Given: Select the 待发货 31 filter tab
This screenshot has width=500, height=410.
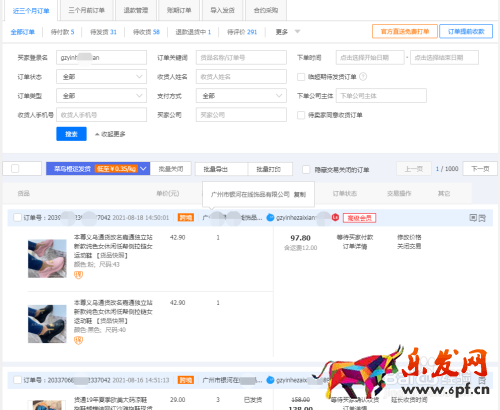Looking at the screenshot, I should [x=103, y=32].
